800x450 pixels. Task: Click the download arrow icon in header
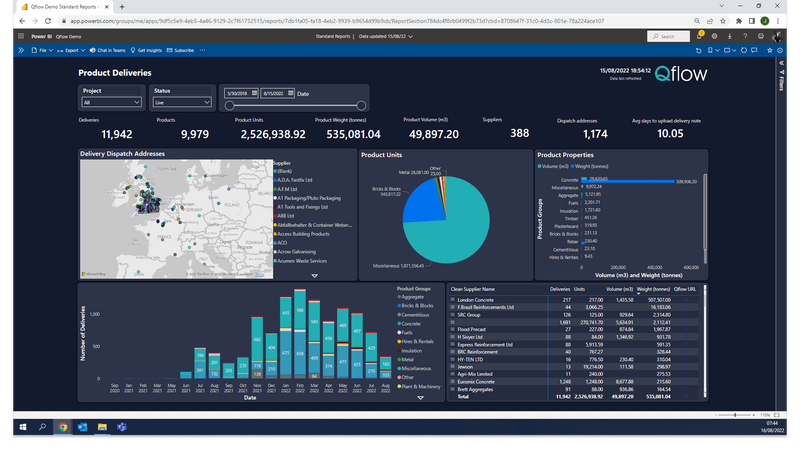click(730, 36)
